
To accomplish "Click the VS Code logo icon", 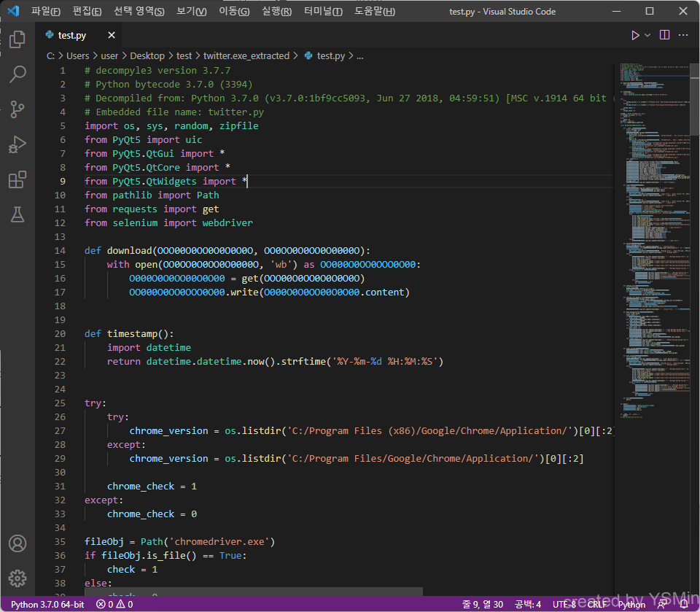I will [x=13, y=11].
